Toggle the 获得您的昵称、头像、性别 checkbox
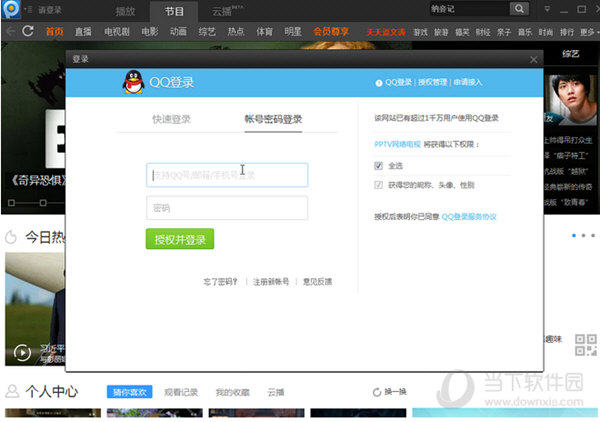The width and height of the screenshot is (600, 422). 378,185
